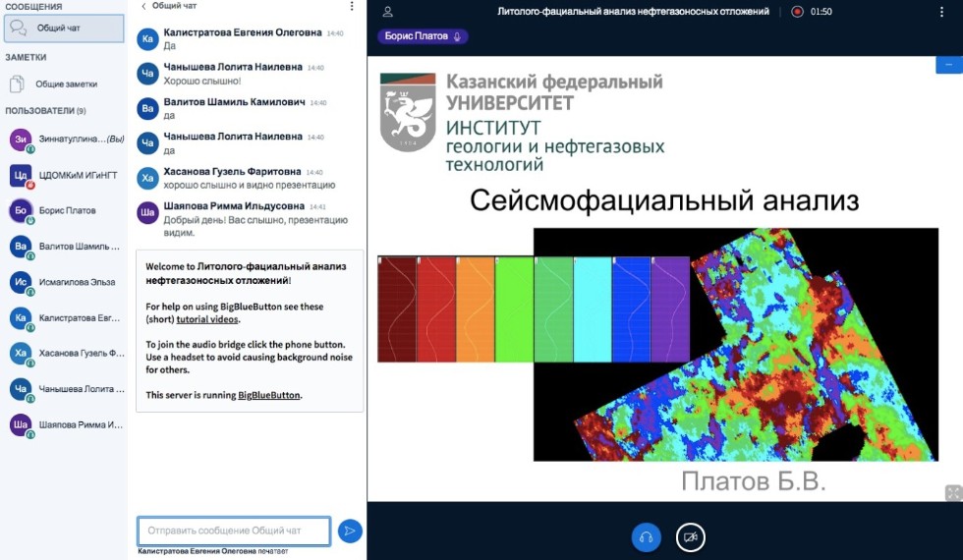The height and width of the screenshot is (560, 963).
Task: Click Борис Платов avatar in users list
Action: tap(21, 210)
